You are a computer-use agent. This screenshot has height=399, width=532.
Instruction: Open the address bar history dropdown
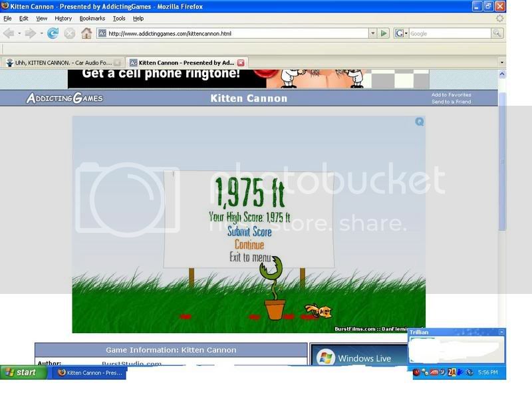coord(373,33)
